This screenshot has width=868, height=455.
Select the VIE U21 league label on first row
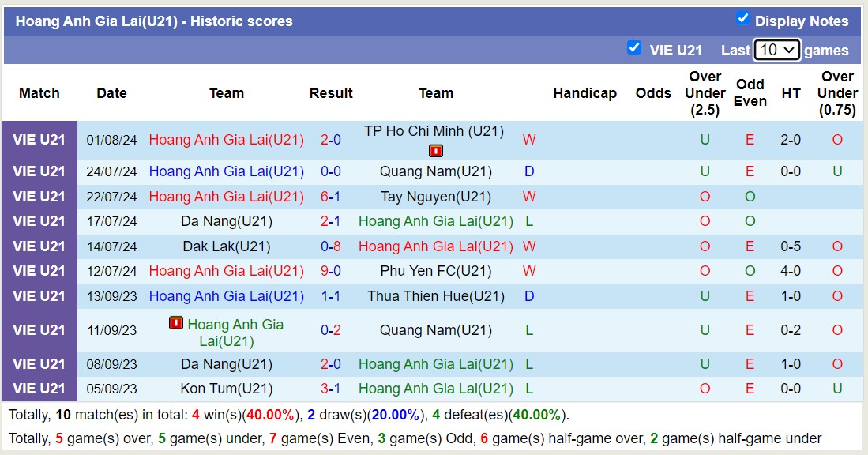click(39, 140)
